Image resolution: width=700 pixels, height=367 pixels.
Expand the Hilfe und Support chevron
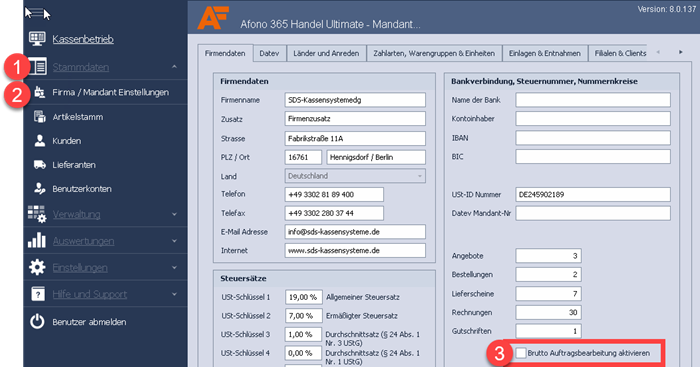click(x=174, y=294)
